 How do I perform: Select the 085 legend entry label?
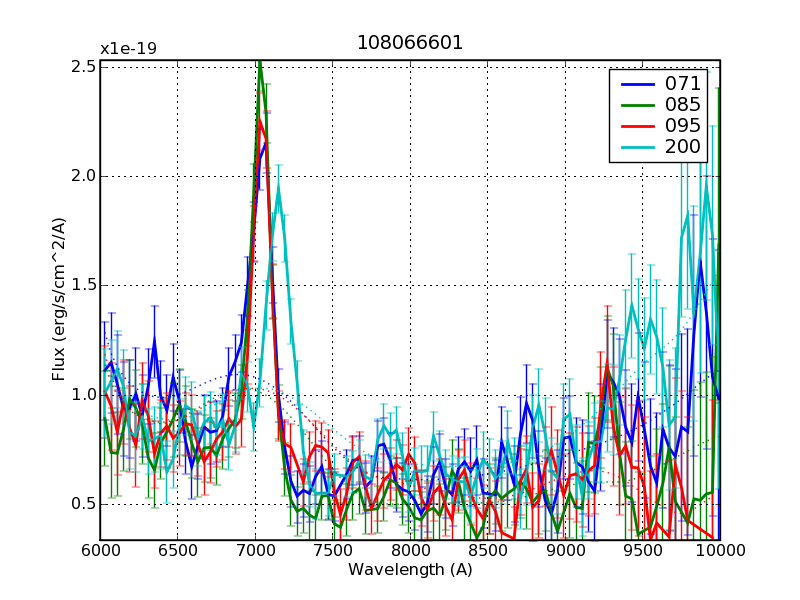point(683,104)
